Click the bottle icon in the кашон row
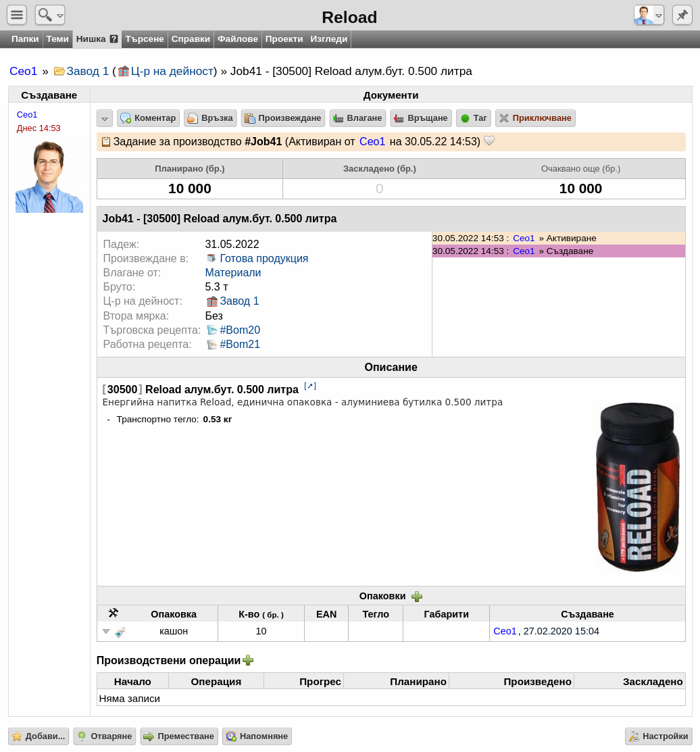Viewport: 700px width, 752px height. [120, 632]
